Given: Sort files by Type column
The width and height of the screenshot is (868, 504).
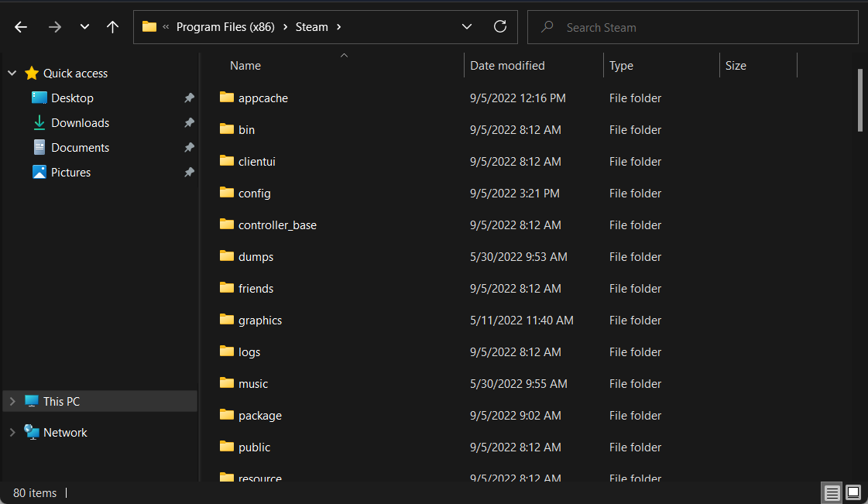Looking at the screenshot, I should [x=621, y=66].
